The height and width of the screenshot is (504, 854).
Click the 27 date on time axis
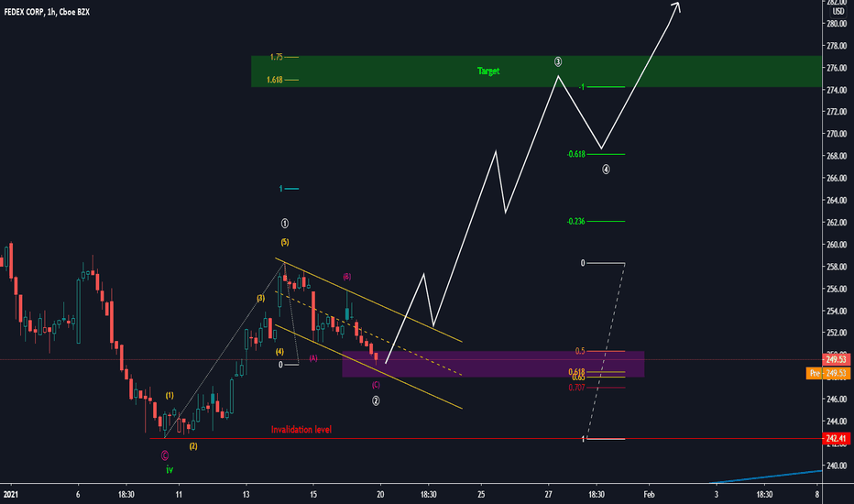coord(549,495)
